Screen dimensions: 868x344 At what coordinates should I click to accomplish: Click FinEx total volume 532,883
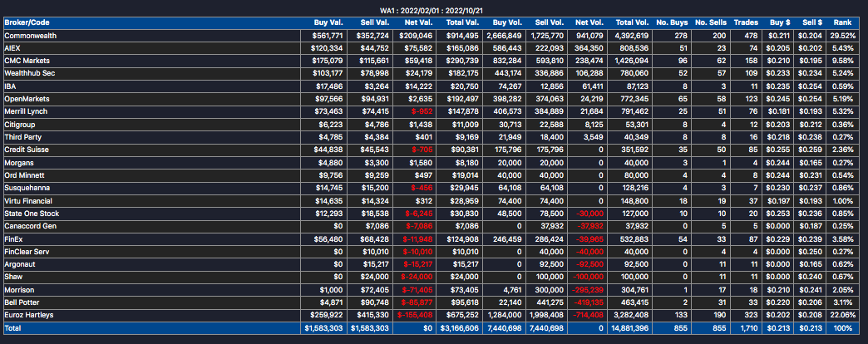coord(635,239)
